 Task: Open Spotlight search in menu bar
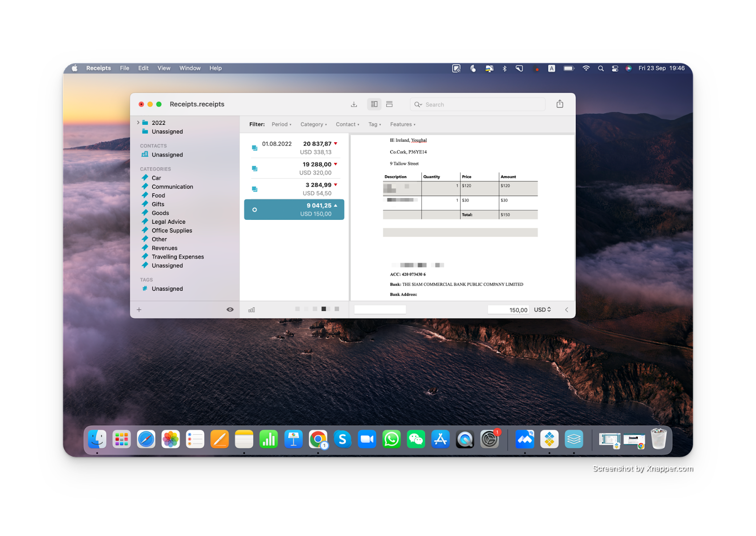601,69
